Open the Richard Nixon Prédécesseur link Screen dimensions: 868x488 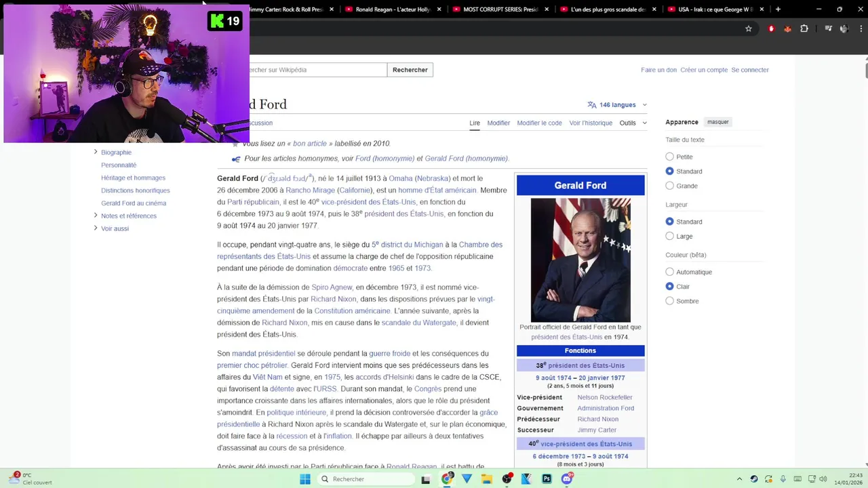[597, 419]
